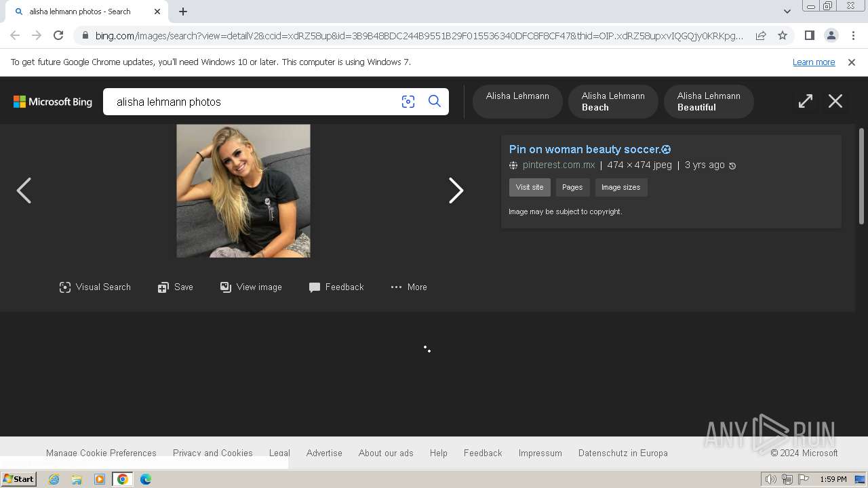The height and width of the screenshot is (488, 868).
Task: Select Alisha Lehmann Beach suggestion chip
Action: point(613,102)
